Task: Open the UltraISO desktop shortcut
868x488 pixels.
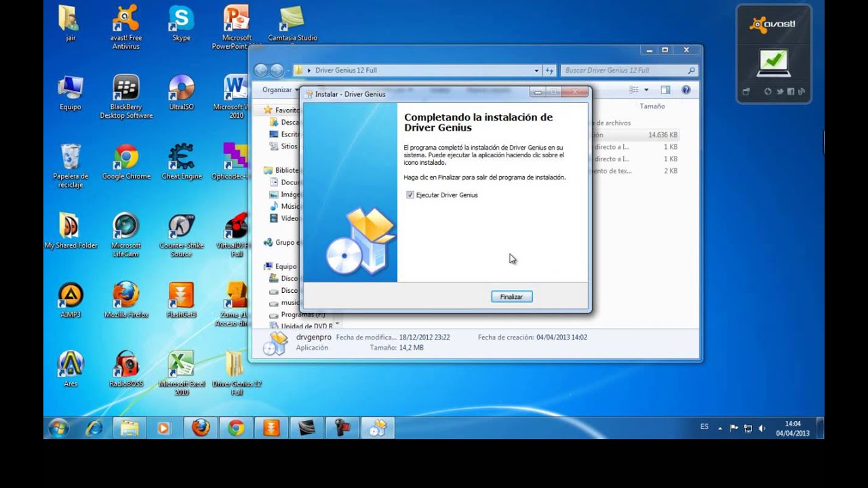Action: click(x=181, y=93)
